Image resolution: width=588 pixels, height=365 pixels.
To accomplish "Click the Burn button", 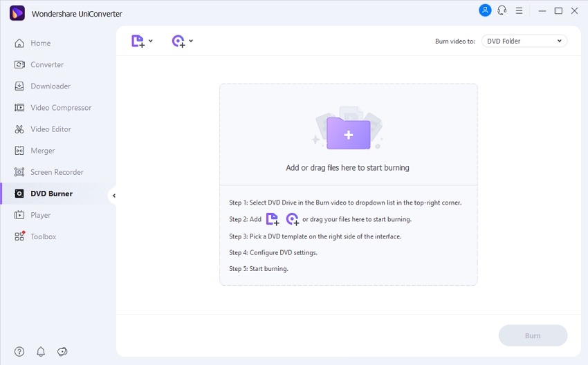I will coord(533,335).
